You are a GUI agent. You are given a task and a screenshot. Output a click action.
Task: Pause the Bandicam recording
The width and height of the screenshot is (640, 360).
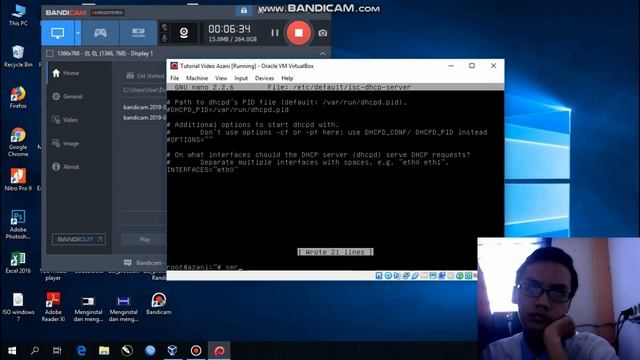tap(275, 33)
